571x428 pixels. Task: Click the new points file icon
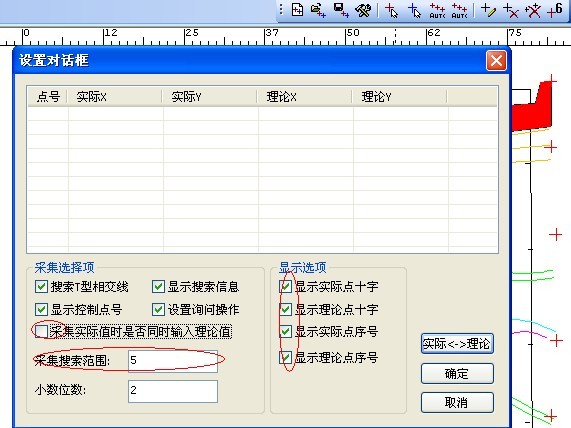click(298, 10)
